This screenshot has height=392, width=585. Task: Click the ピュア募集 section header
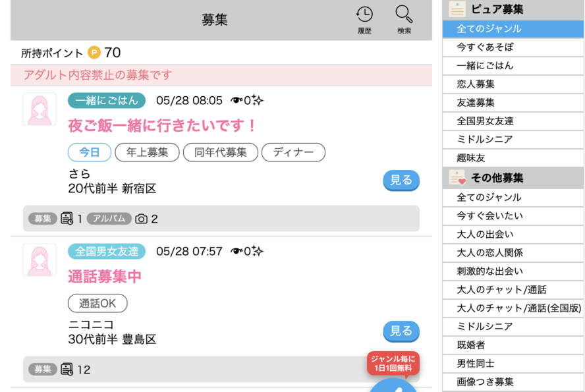513,9
